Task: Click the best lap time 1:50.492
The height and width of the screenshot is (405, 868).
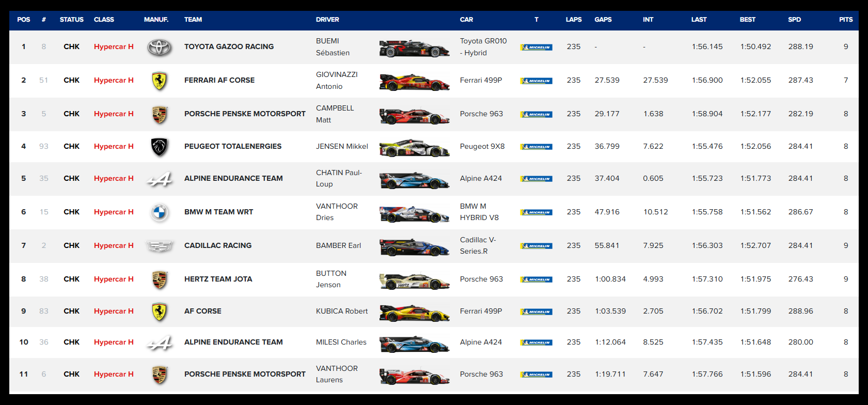Action: [755, 47]
